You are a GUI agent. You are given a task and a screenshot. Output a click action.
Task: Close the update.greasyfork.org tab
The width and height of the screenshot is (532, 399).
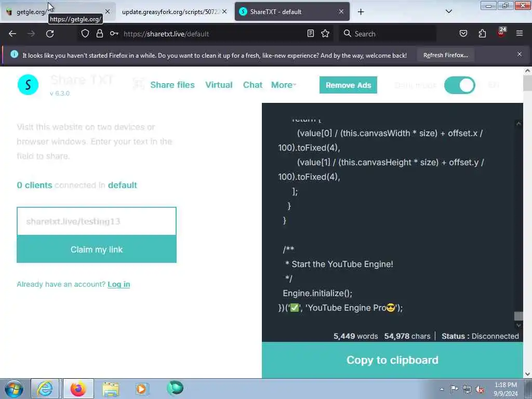pyautogui.click(x=224, y=12)
